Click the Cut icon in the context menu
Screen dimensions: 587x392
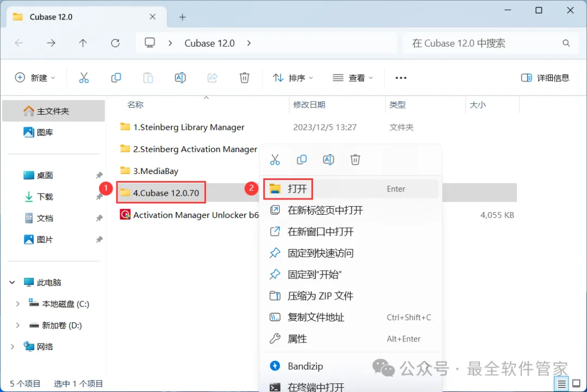[275, 160]
